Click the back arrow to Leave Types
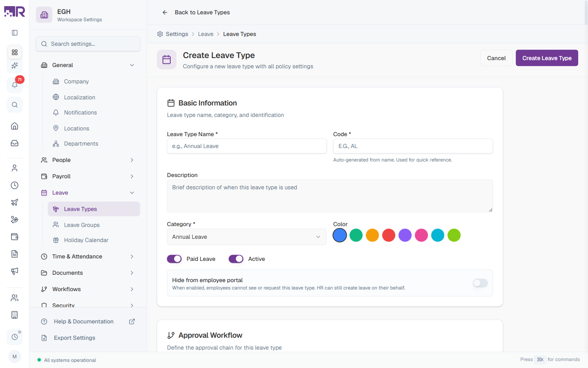Image resolution: width=588 pixels, height=368 pixels. coord(165,12)
